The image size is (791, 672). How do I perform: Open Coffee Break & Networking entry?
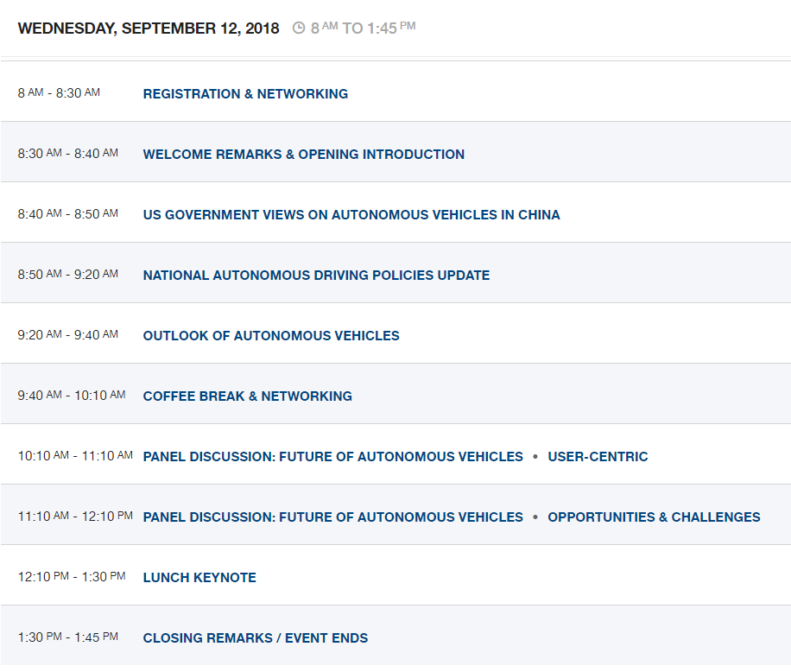(248, 396)
